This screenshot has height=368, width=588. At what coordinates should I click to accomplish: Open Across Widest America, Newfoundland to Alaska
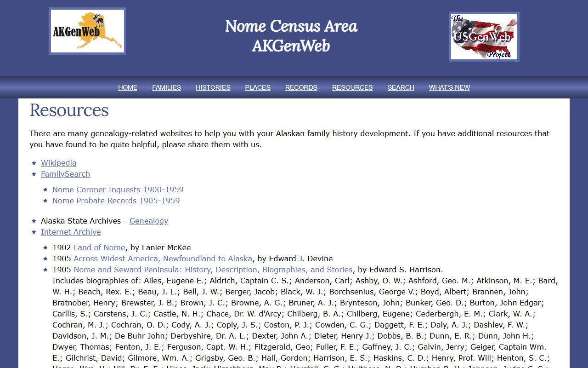[163, 259]
